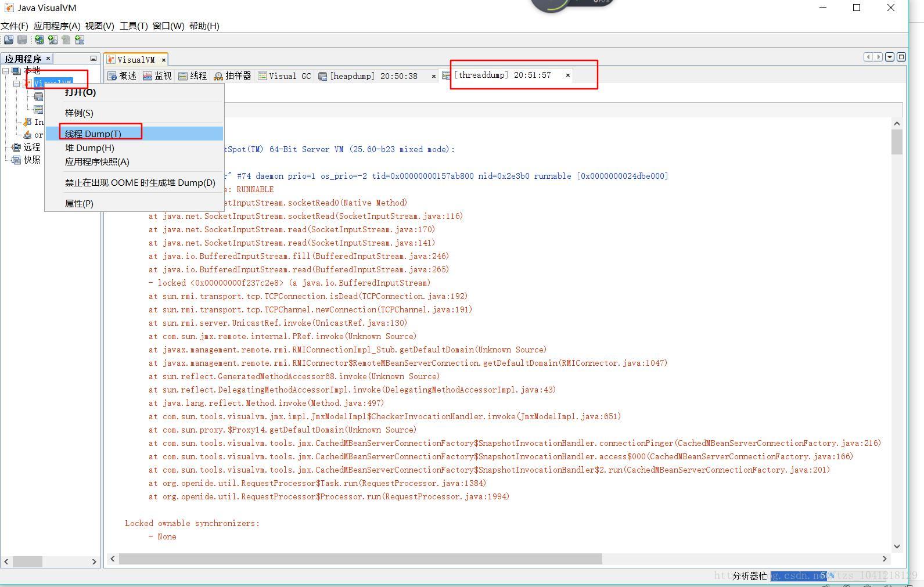Click the Add Remote Host toolbar icon
Image resolution: width=924 pixels, height=587 pixels.
(39, 40)
